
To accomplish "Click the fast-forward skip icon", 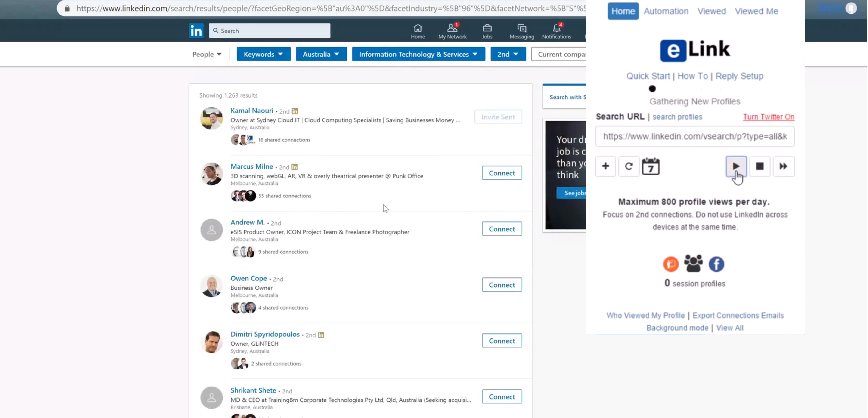I will (x=783, y=166).
